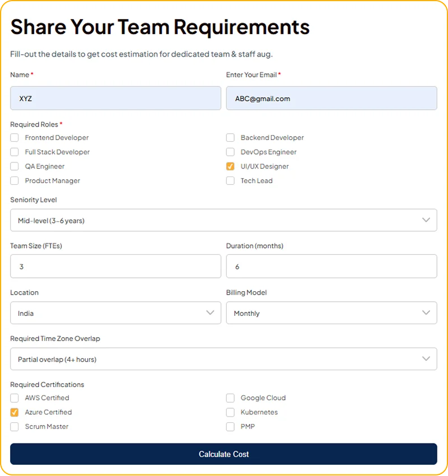The image size is (448, 476).
Task: Uncheck the Azure Certified checkbox
Action: (15, 413)
